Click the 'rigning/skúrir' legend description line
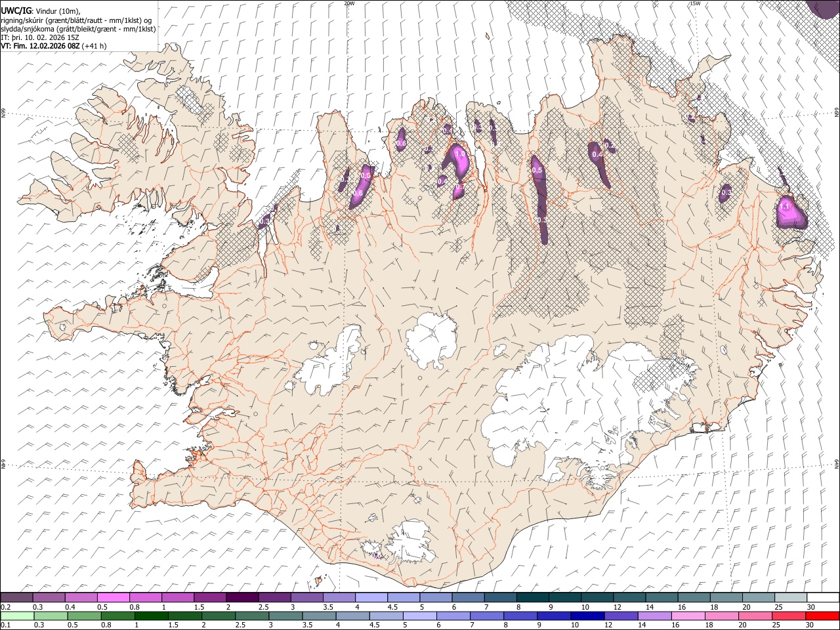Viewport: 840px width, 630px height. click(75, 20)
